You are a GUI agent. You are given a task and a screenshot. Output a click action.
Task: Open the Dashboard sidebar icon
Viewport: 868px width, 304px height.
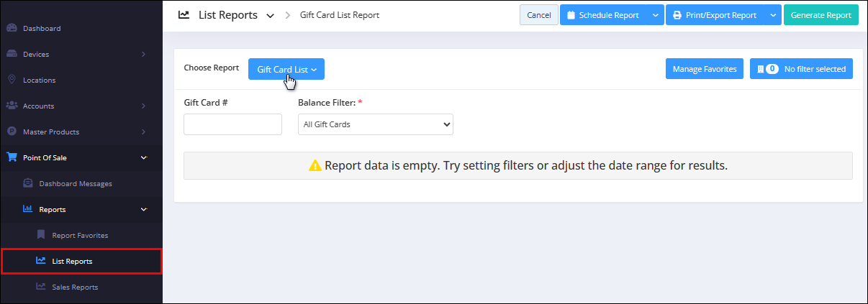pos(12,28)
